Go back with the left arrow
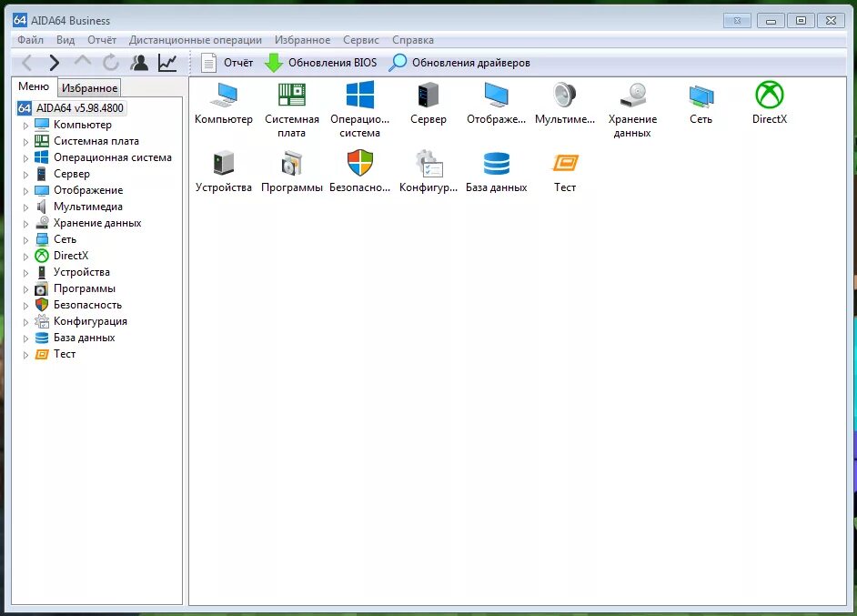Viewport: 857px width, 616px height. [x=27, y=63]
